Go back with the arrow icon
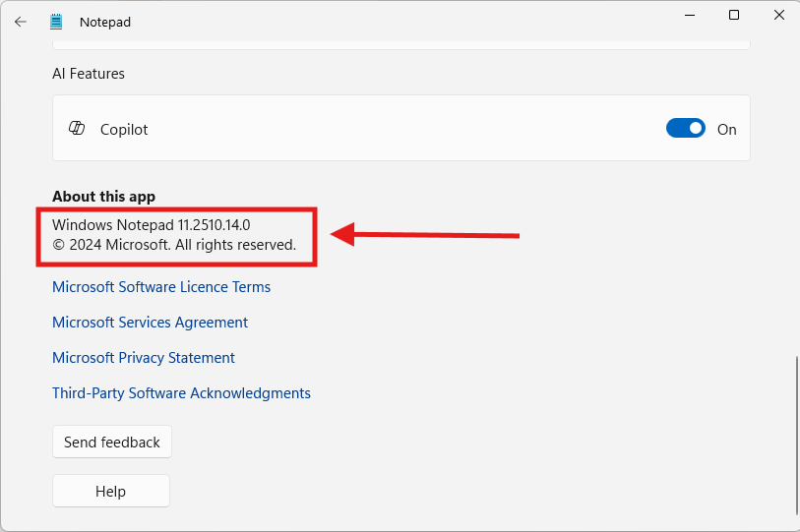 tap(21, 22)
